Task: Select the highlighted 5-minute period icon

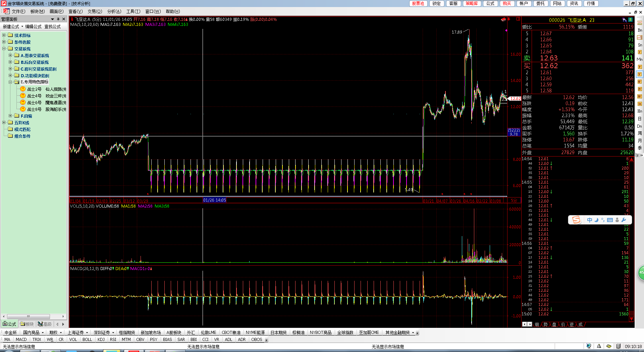Action: pos(640,74)
